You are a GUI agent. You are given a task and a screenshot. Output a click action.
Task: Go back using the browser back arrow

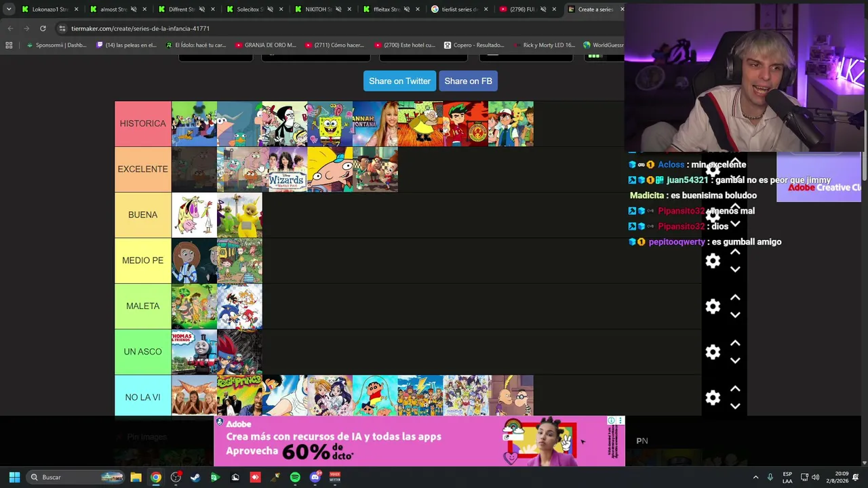[10, 28]
